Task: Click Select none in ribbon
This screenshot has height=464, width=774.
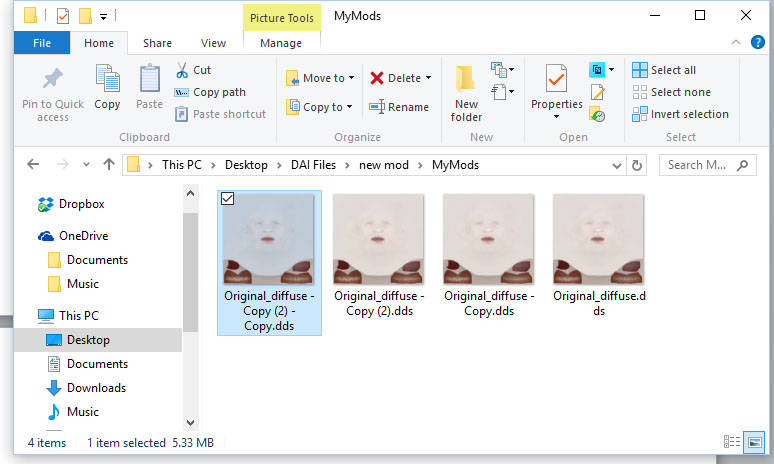Action: (671, 92)
